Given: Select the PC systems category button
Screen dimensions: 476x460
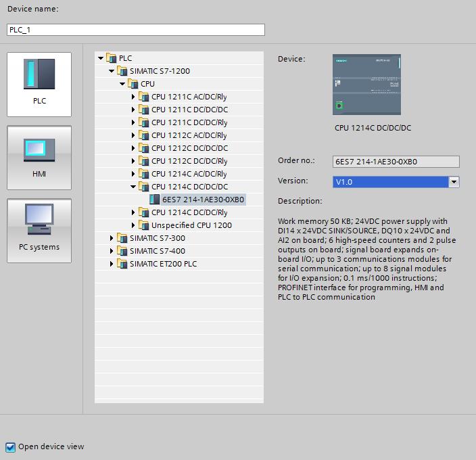Looking at the screenshot, I should click(x=39, y=231).
